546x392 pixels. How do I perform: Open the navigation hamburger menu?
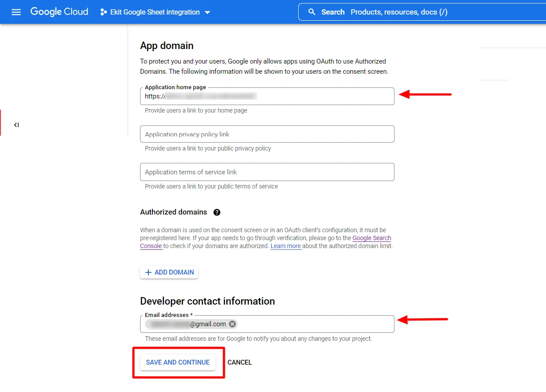[16, 12]
